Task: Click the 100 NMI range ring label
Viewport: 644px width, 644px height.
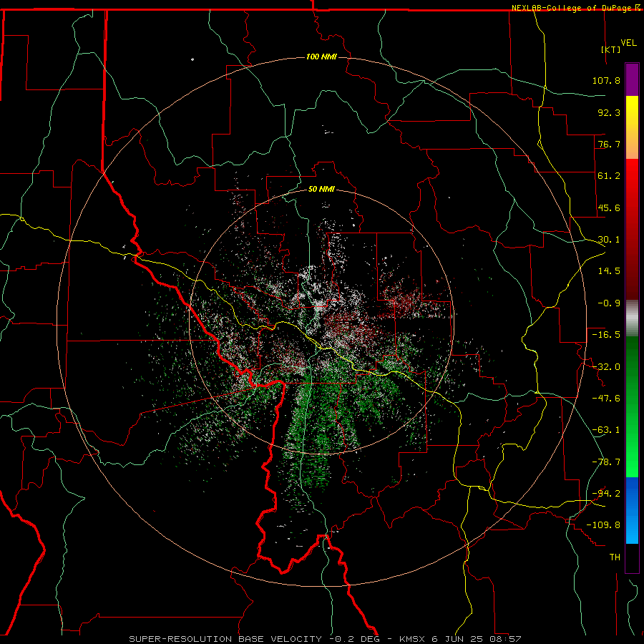Action: 321,57
